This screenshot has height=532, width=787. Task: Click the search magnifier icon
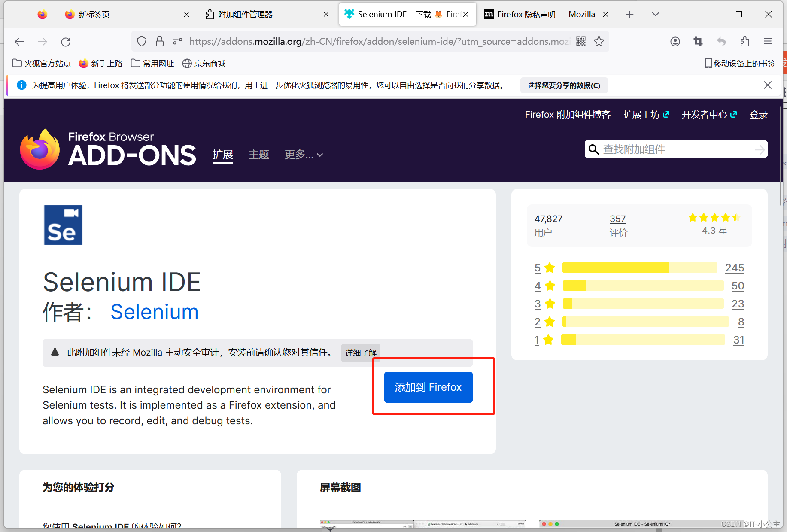594,149
